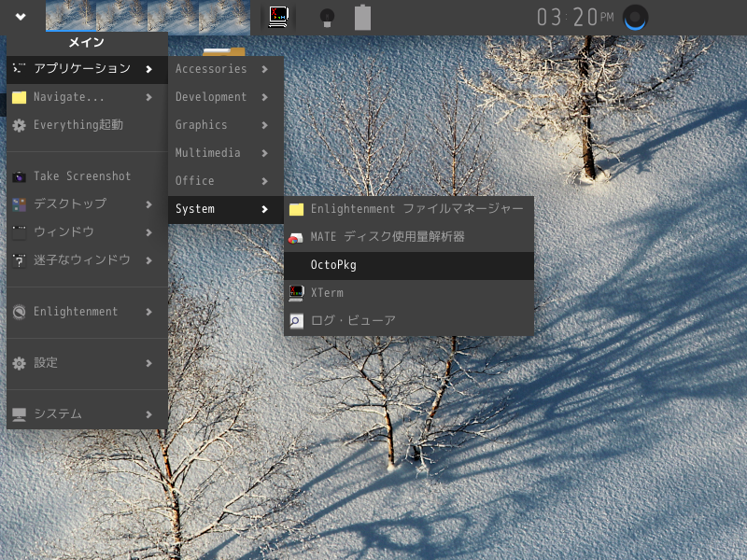Open the Multimedia category

(226, 153)
